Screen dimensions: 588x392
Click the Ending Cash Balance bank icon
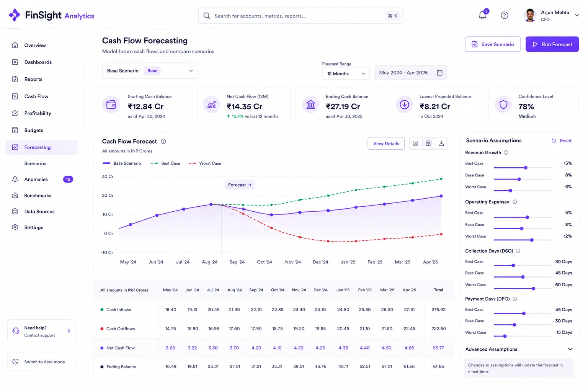311,105
